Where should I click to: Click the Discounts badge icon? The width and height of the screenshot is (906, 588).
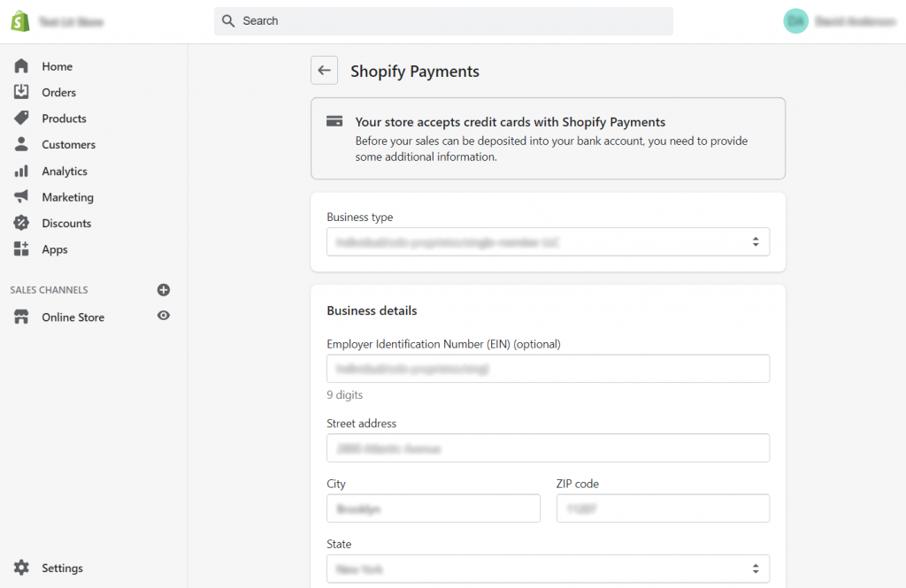tap(21, 223)
